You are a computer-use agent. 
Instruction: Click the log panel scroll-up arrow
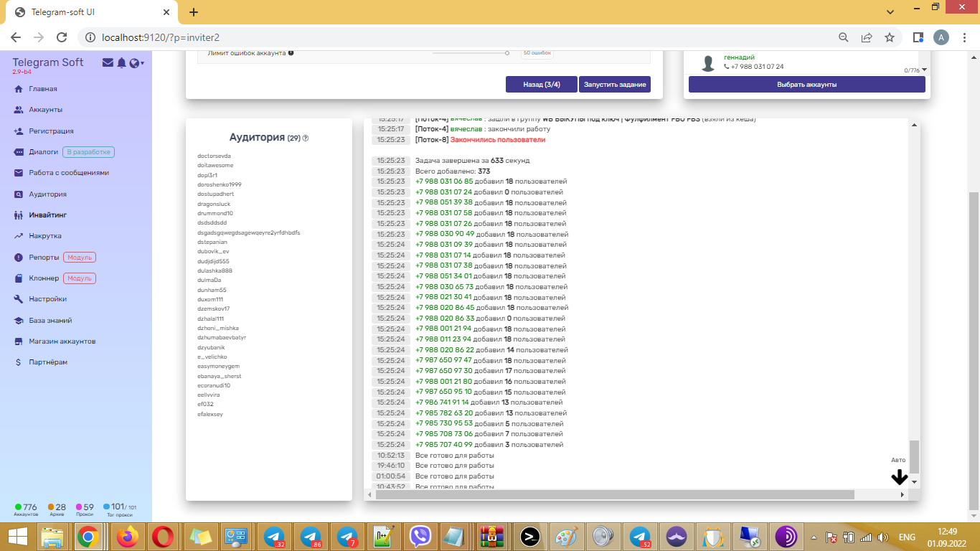[914, 126]
